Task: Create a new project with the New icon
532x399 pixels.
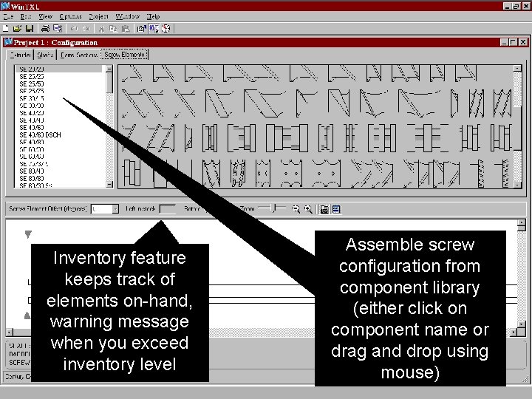Action: pos(6,29)
